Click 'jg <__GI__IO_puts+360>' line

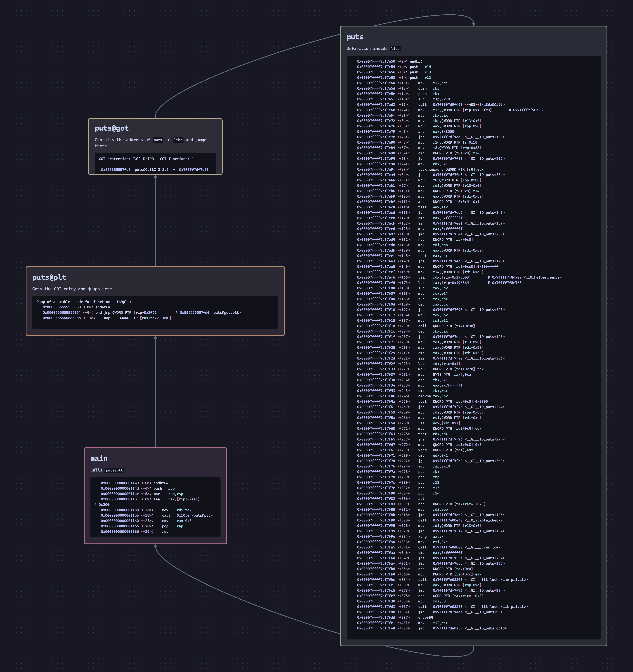tap(461, 461)
